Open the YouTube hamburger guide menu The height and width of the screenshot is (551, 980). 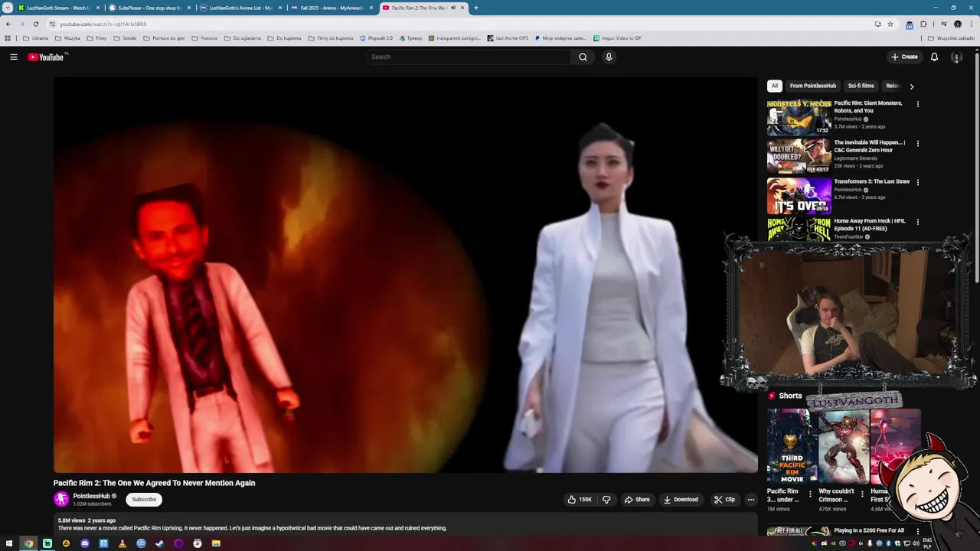tap(14, 57)
